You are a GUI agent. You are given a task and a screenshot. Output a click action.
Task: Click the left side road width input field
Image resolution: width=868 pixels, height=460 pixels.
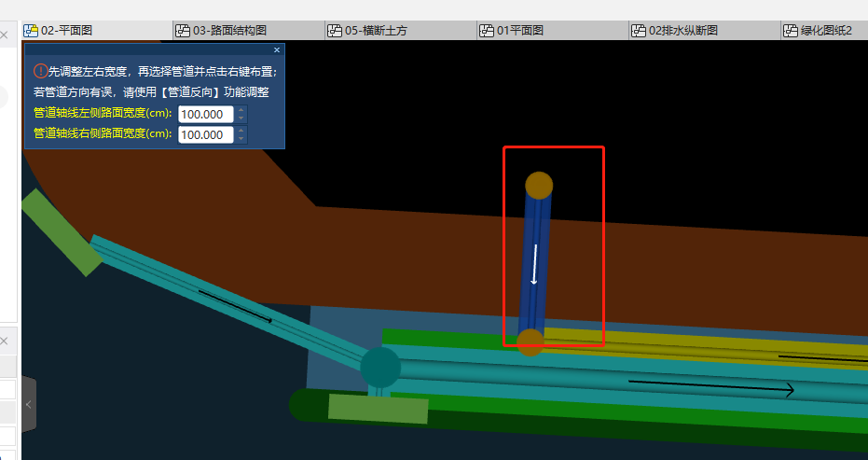point(204,114)
